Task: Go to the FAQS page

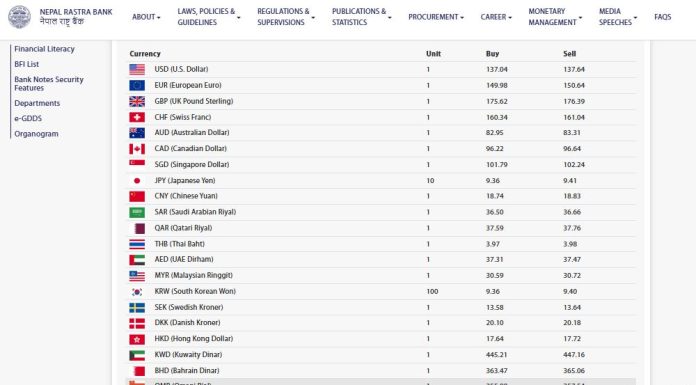Action: click(662, 17)
